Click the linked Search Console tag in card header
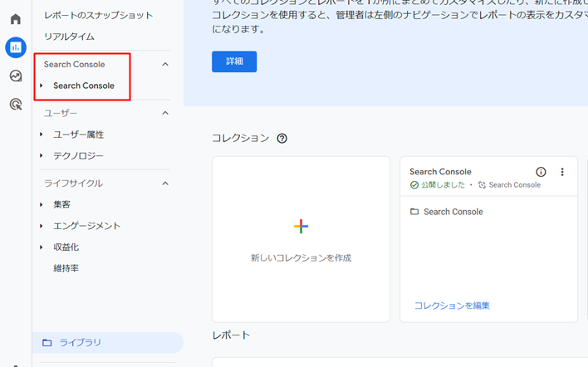Image resolution: width=588 pixels, height=367 pixels. (x=510, y=185)
